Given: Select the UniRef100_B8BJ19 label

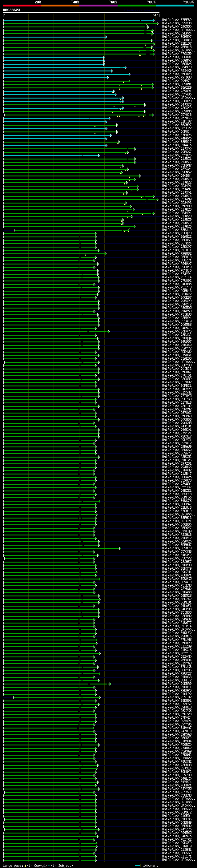Looking at the screenshot, I should click(x=177, y=230).
